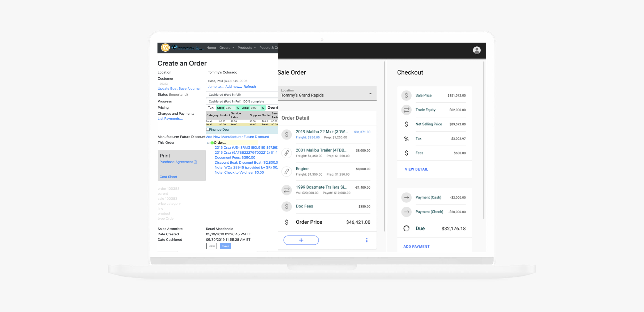The width and height of the screenshot is (644, 312).
Task: Click the blue Save button
Action: coord(225,246)
